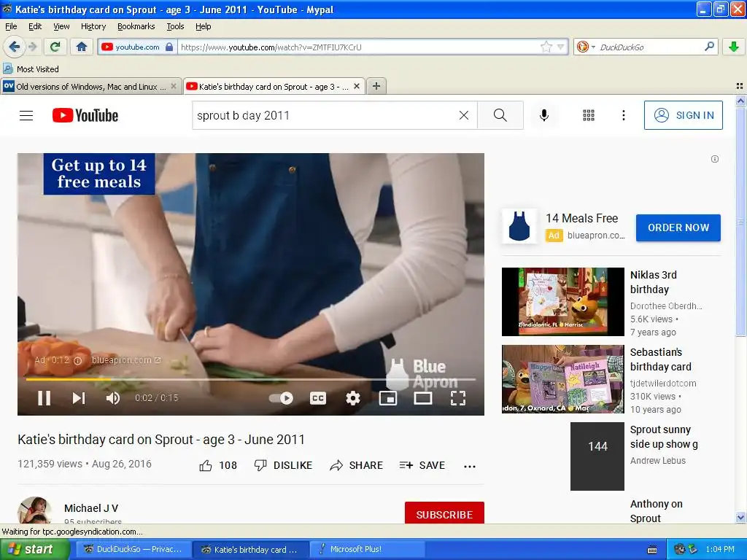The height and width of the screenshot is (560, 747).
Task: Expand the URL bar history dropdown arrow
Action: click(x=561, y=47)
